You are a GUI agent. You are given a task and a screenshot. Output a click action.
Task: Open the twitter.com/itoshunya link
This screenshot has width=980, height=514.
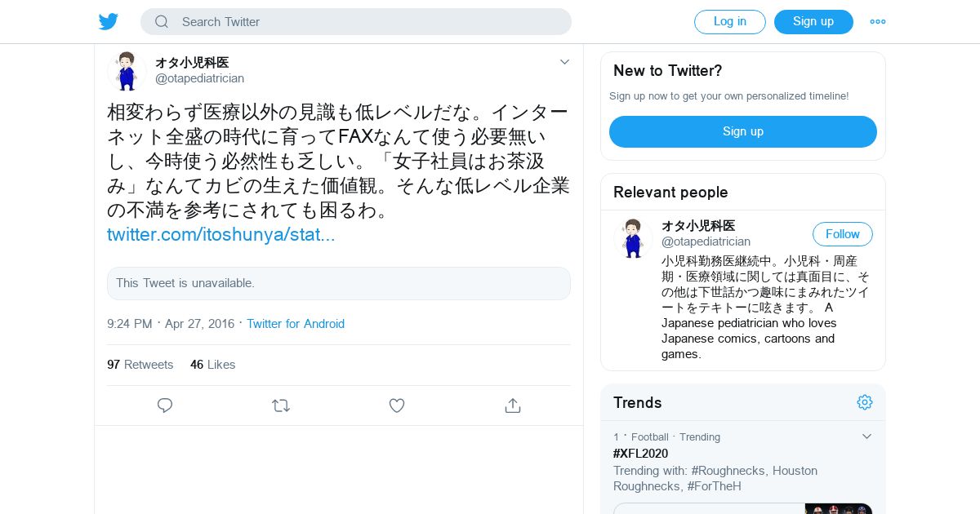tap(221, 235)
